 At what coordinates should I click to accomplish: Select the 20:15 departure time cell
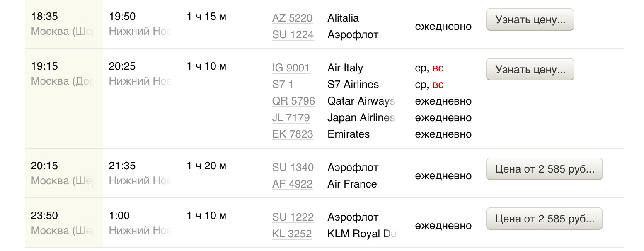tap(44, 166)
